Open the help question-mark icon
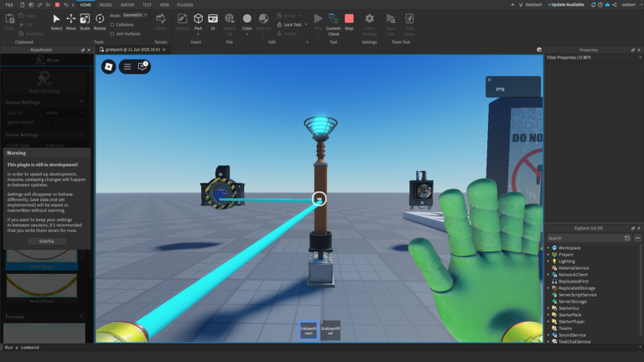The height and width of the screenshot is (362, 644). click(600, 4)
